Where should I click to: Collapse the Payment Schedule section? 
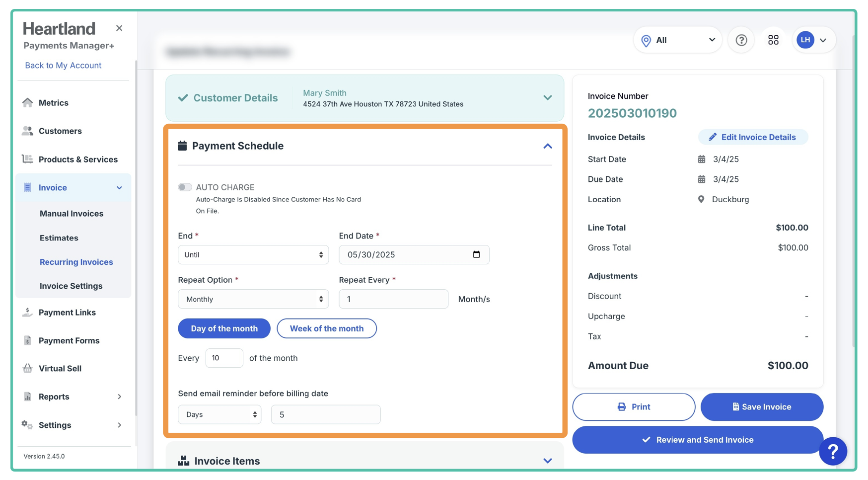pyautogui.click(x=547, y=146)
